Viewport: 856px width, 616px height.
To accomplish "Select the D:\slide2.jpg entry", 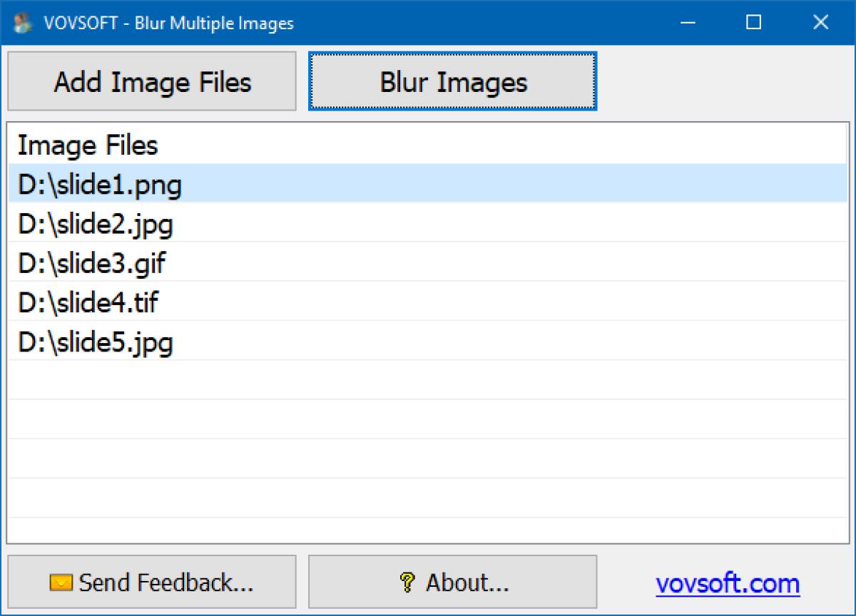I will [x=96, y=225].
